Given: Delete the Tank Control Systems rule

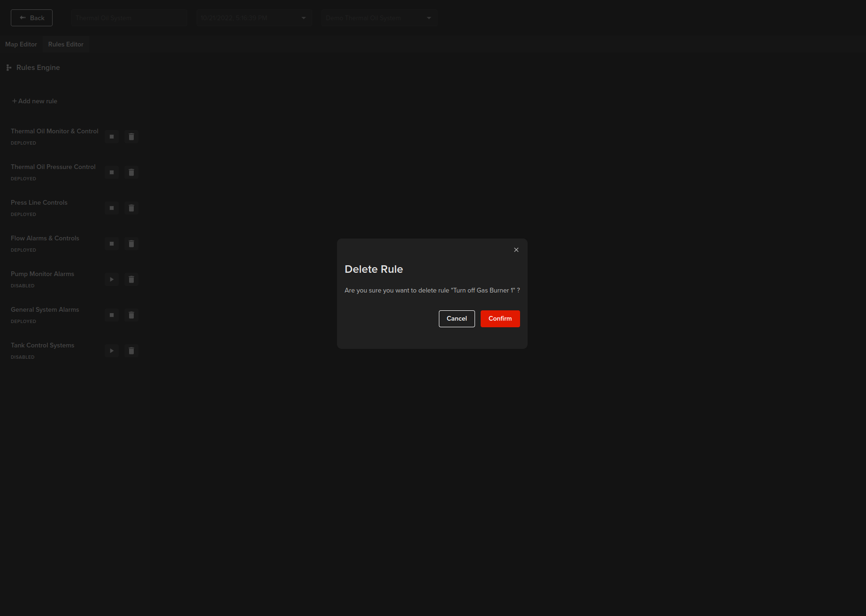Looking at the screenshot, I should coord(131,351).
